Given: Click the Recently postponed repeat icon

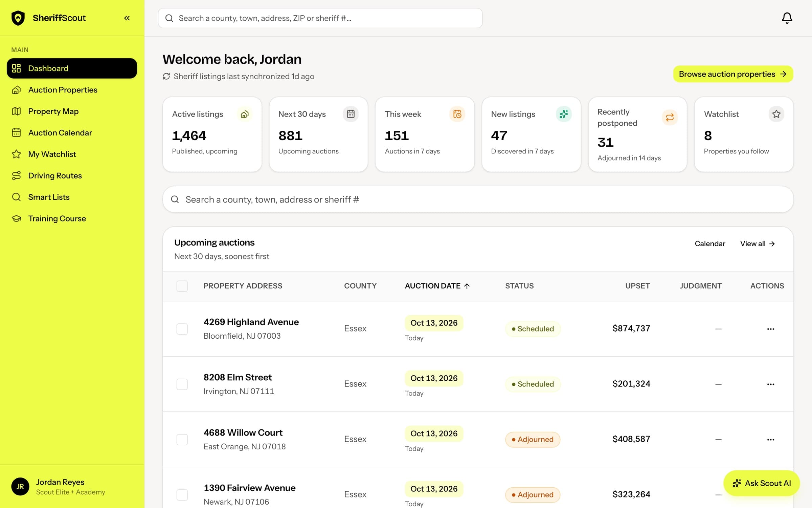Looking at the screenshot, I should pyautogui.click(x=670, y=118).
